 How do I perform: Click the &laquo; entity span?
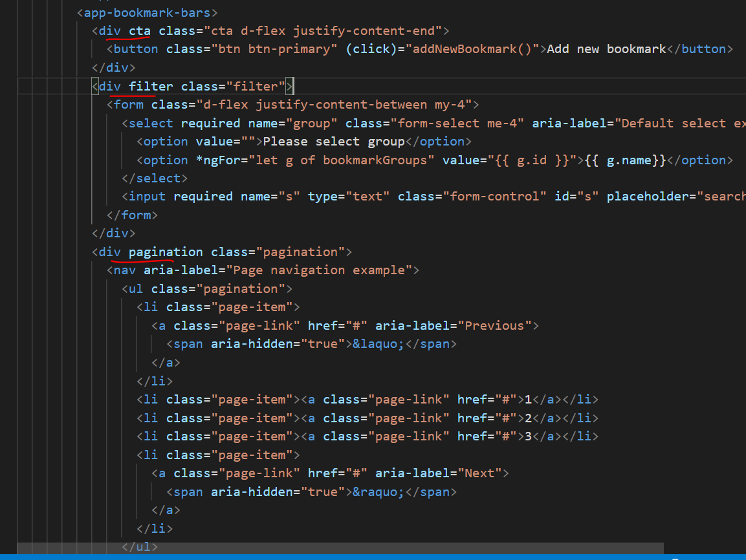tap(311, 344)
